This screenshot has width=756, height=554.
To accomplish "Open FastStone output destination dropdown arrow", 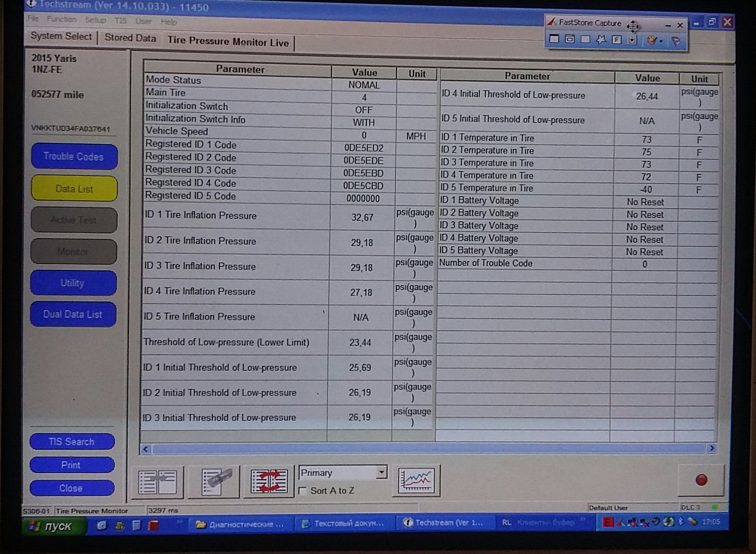I will pyautogui.click(x=661, y=41).
